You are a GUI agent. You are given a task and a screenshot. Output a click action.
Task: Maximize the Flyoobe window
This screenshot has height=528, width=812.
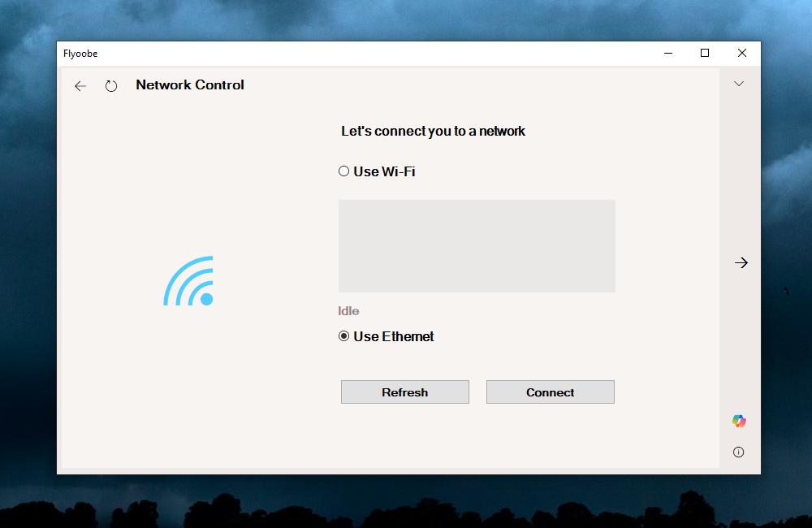click(705, 54)
